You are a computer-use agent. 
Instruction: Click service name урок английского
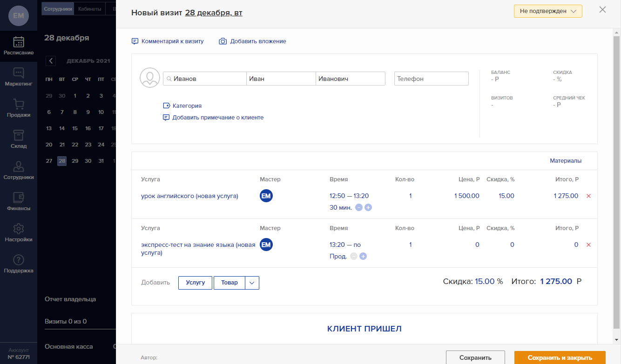[189, 196]
